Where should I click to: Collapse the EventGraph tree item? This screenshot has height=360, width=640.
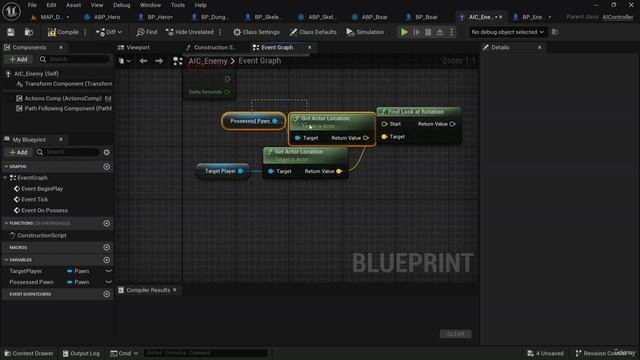click(5, 178)
